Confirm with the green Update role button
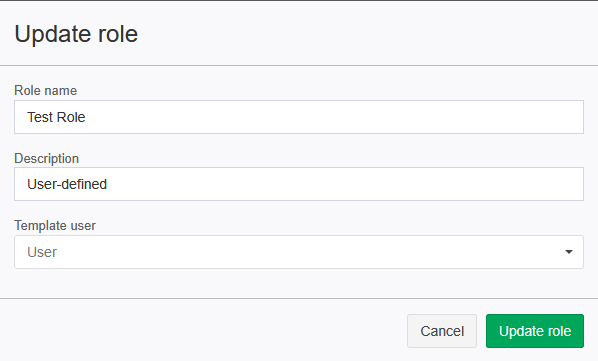598x361 pixels. 535,331
